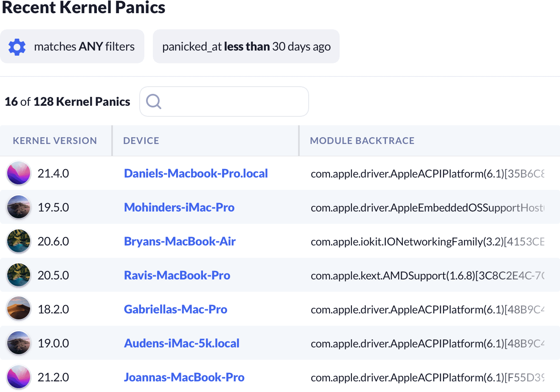Open Daniels-Macbook-Pro.local device link
Image resolution: width=560 pixels, height=392 pixels.
coord(196,173)
